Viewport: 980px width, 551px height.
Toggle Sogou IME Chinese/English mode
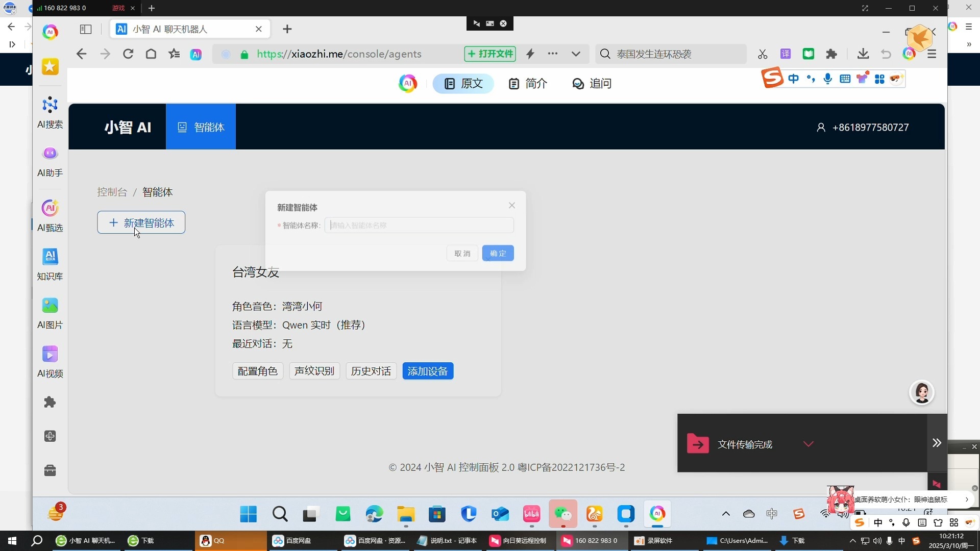793,79
